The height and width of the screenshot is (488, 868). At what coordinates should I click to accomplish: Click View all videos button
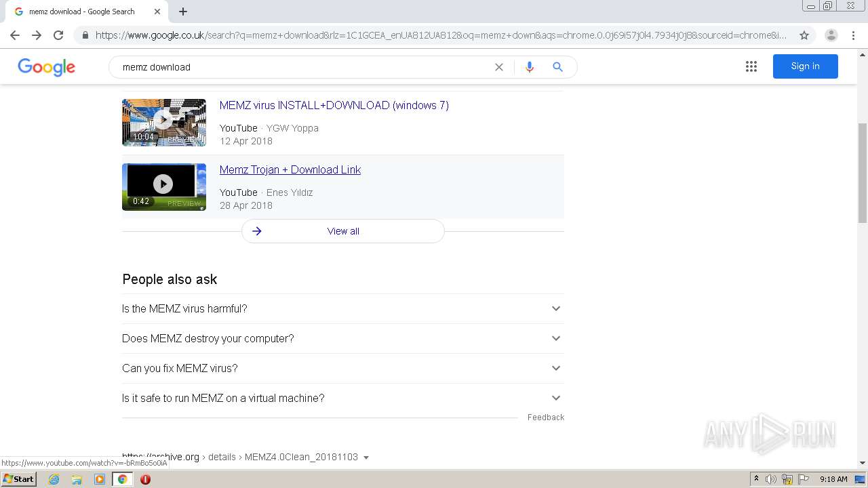coord(343,231)
